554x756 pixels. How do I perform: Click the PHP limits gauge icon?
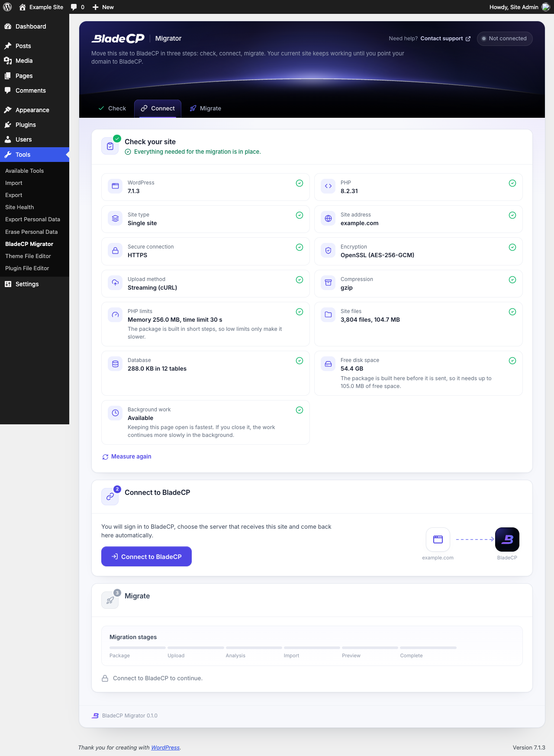tap(115, 315)
